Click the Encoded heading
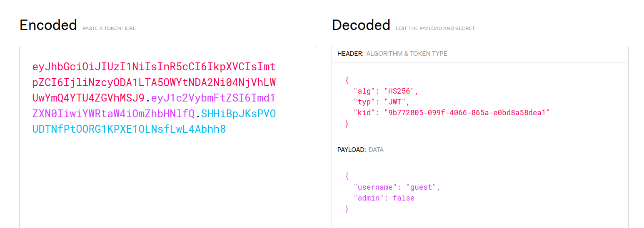This screenshot has height=228, width=644. coord(48,25)
